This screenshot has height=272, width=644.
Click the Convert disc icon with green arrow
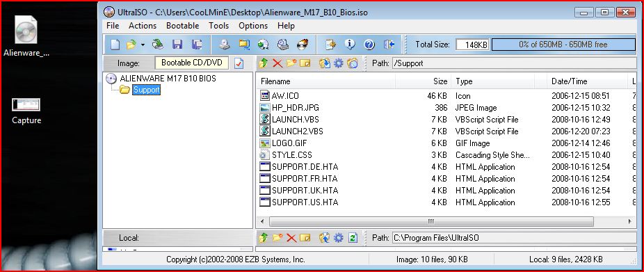click(x=264, y=45)
